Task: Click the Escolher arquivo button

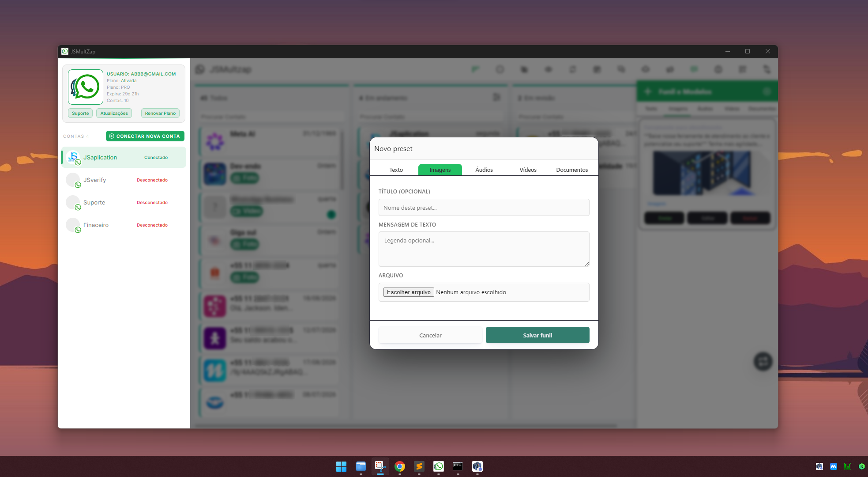Action: click(x=409, y=292)
